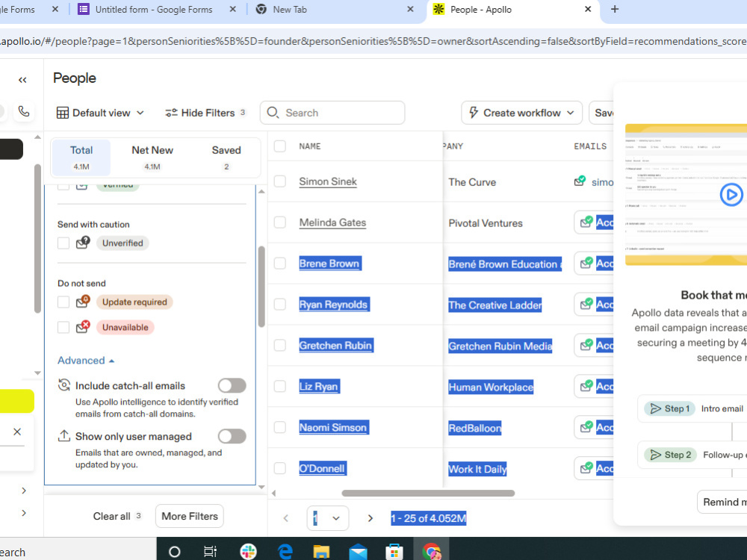Open Chrome from the taskbar
The image size is (747, 560).
(x=431, y=552)
